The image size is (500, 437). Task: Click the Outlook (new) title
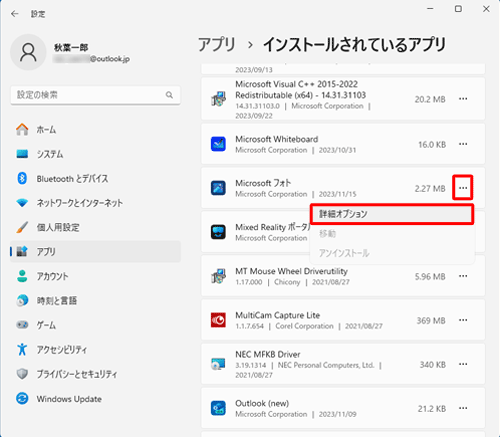point(262,403)
